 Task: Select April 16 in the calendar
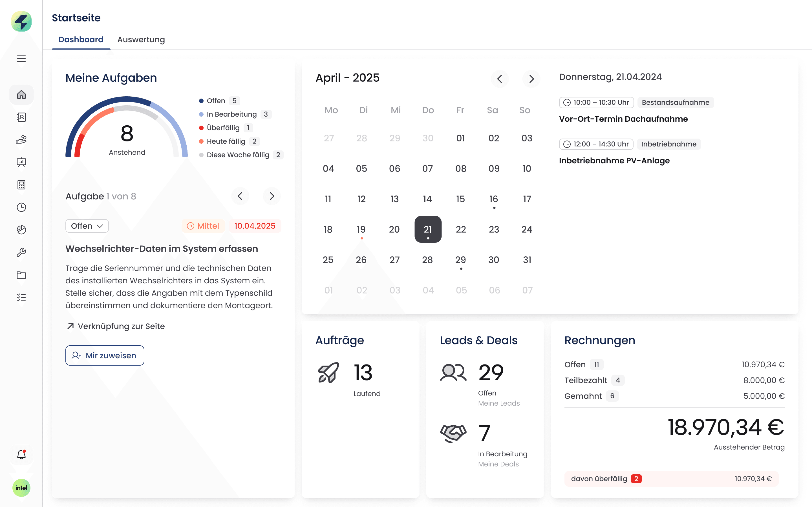pyautogui.click(x=494, y=199)
